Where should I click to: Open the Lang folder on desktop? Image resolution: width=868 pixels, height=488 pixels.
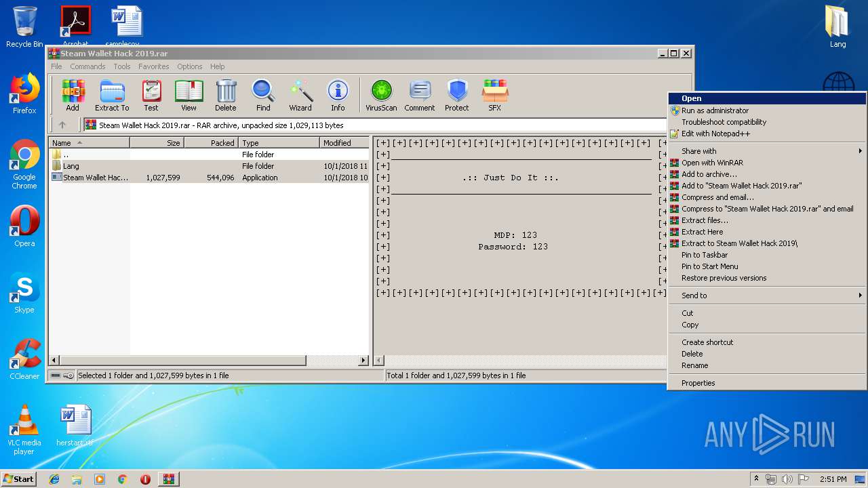(x=838, y=27)
